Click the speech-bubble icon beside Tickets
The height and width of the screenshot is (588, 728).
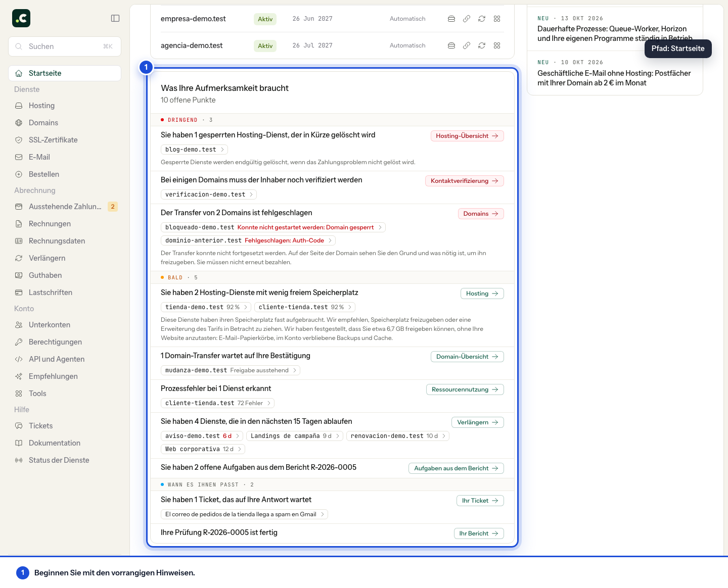[19, 426]
